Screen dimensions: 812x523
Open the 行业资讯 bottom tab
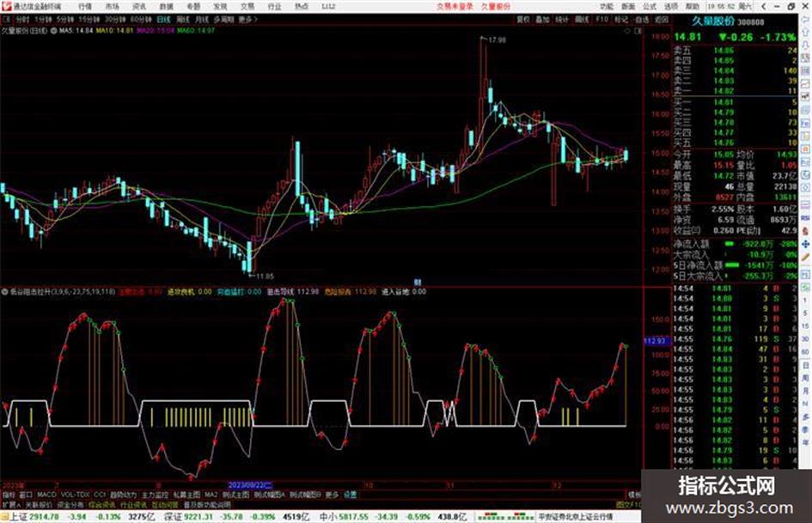tap(133, 505)
